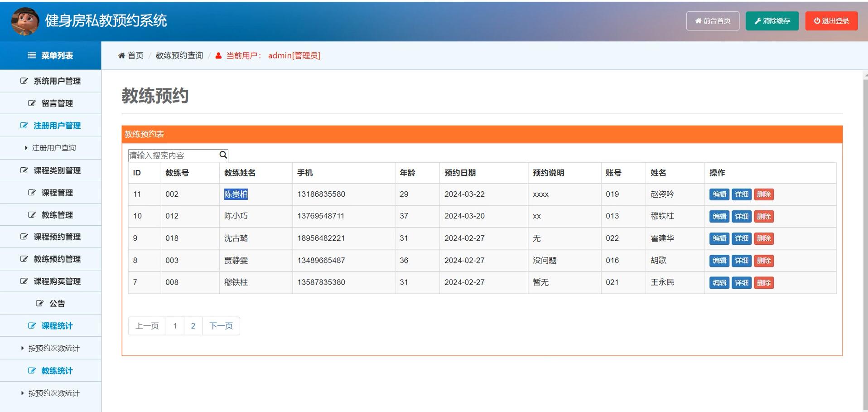Expand the 课程预约管理 menu
Screen dimensions: 868x412
tap(51, 237)
